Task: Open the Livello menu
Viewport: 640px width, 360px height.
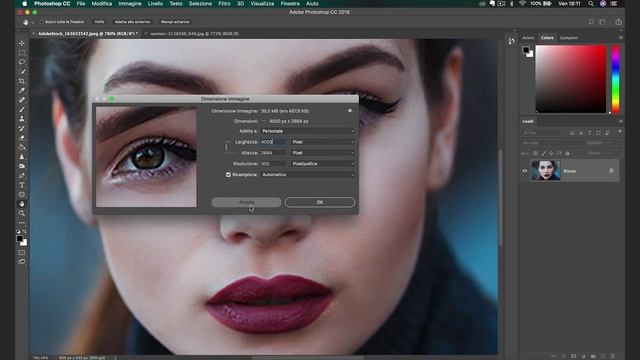Action: point(155,4)
